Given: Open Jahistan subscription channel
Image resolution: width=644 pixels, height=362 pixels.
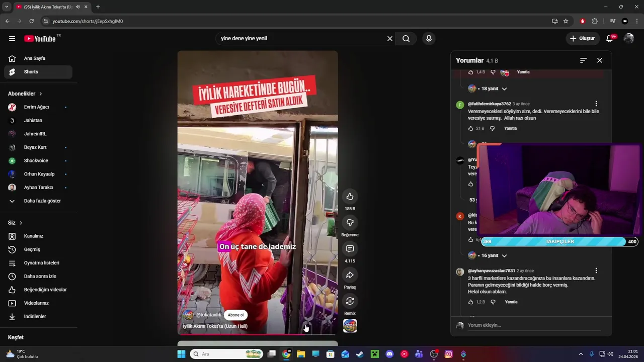Looking at the screenshot, I should [x=38, y=121].
